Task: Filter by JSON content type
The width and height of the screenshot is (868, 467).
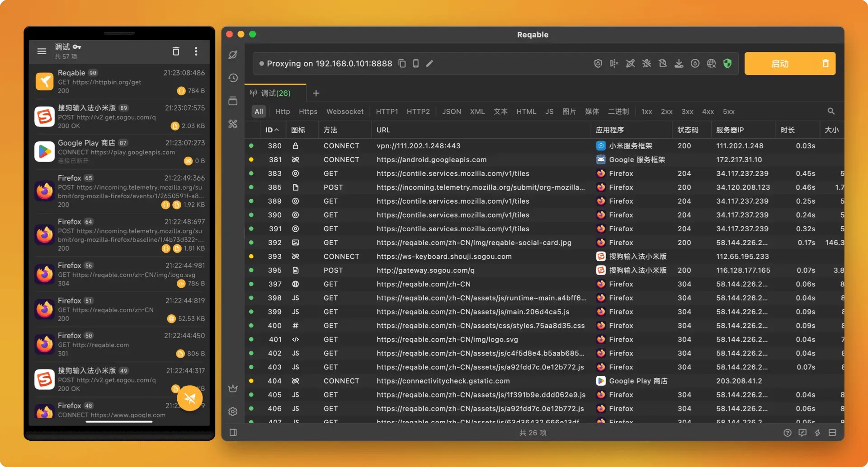Action: (x=452, y=112)
